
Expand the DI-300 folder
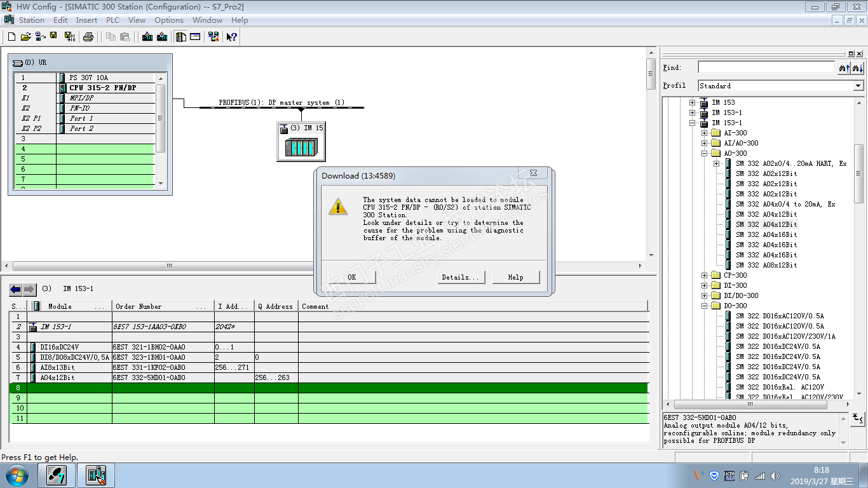pyautogui.click(x=704, y=285)
